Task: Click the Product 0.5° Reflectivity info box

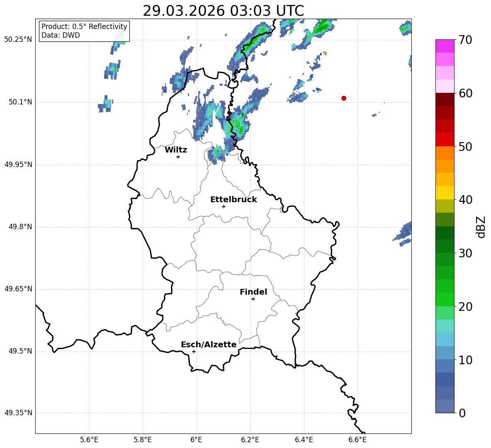Action: click(x=84, y=31)
